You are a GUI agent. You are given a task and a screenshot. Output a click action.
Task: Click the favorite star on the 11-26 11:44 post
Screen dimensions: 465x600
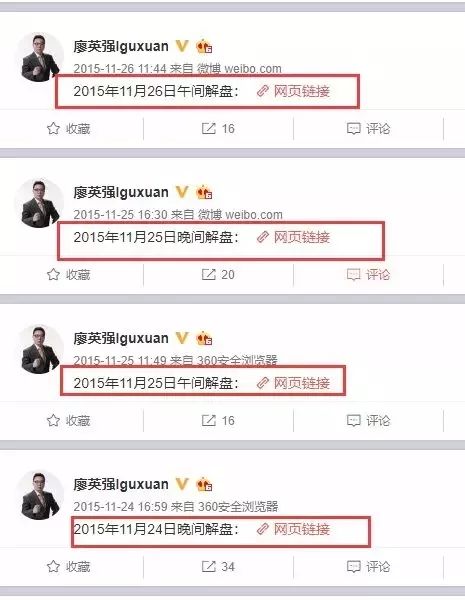coord(53,129)
